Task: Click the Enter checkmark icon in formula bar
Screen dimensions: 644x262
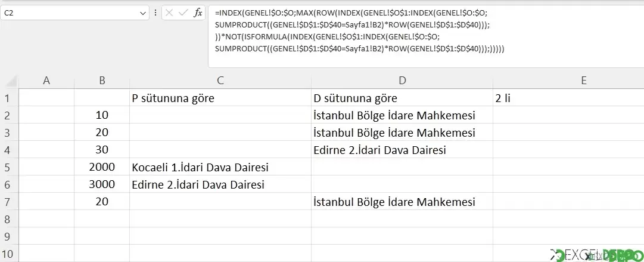Action: (x=183, y=13)
